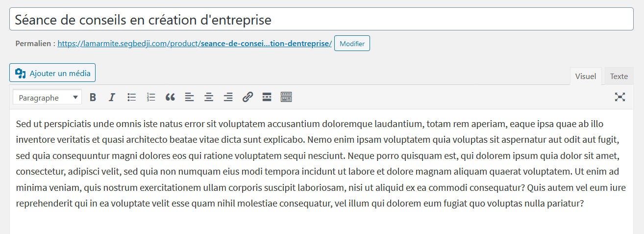
Task: Center align the text
Action: (x=209, y=97)
